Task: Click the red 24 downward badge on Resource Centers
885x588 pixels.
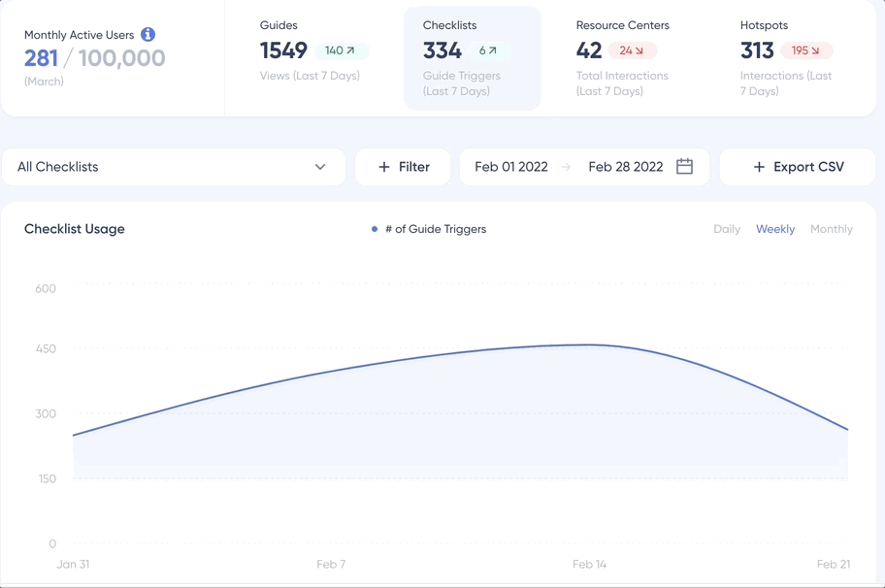Action: (x=633, y=49)
